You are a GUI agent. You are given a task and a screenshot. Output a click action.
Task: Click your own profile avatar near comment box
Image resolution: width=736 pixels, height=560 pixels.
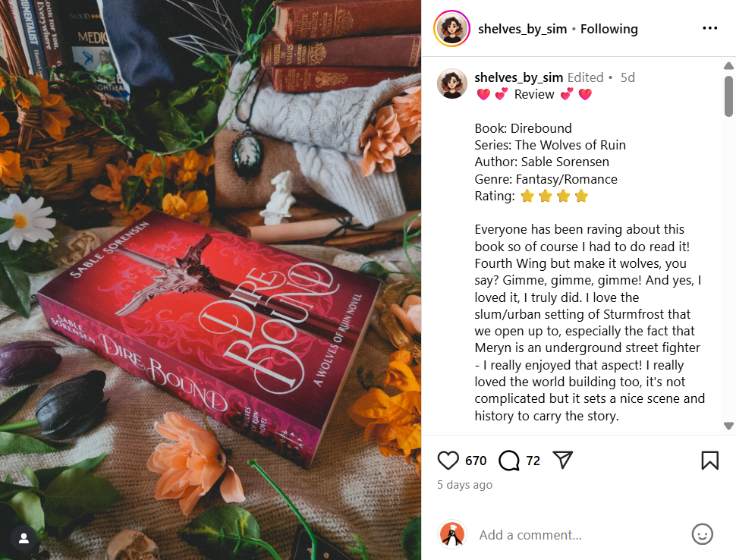[452, 534]
